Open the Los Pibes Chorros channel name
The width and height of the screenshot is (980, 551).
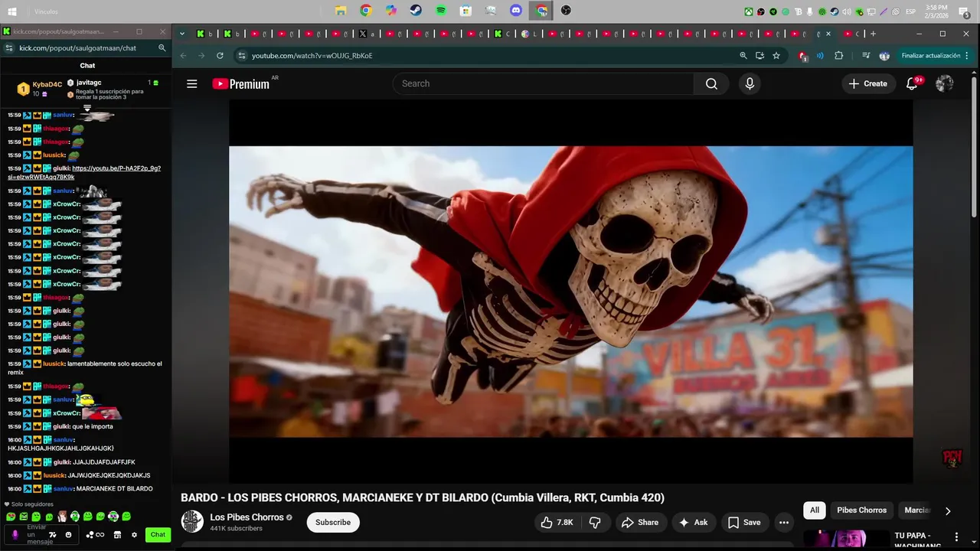tap(247, 517)
